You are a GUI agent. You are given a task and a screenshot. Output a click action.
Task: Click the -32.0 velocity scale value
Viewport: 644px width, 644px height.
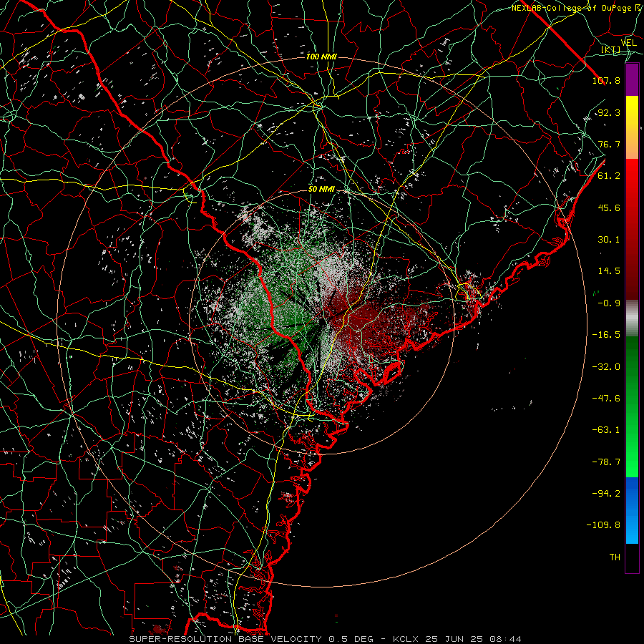point(606,367)
